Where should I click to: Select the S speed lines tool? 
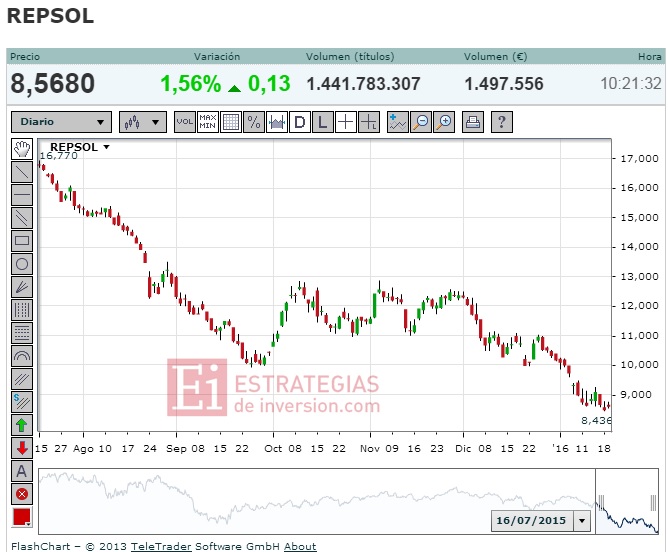[x=22, y=402]
